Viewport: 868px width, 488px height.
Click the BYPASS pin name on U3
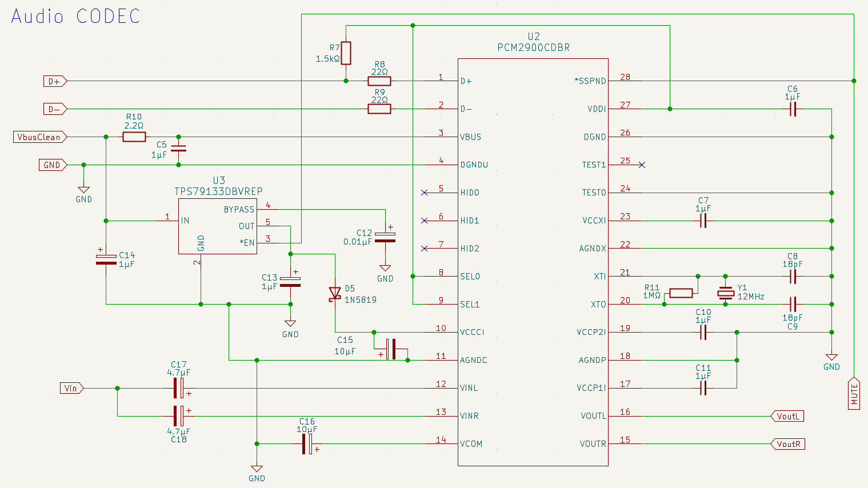point(239,209)
